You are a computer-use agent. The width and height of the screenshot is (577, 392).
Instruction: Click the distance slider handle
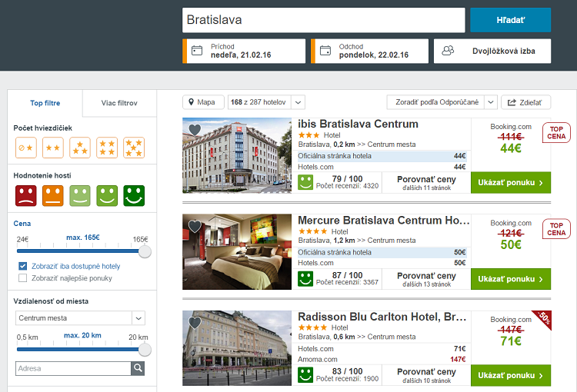coord(145,350)
